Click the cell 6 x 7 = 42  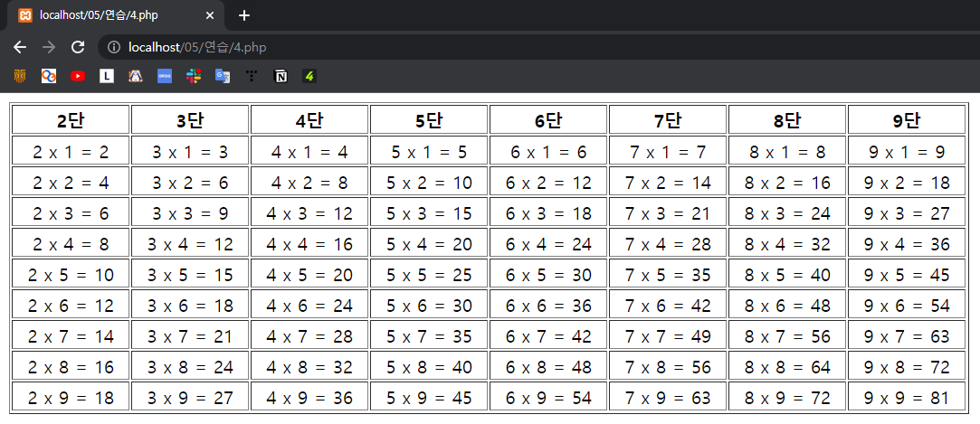tap(548, 336)
